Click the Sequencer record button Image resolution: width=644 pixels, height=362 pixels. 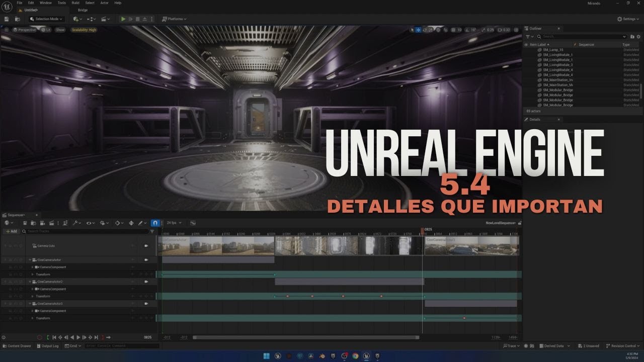pos(40,337)
